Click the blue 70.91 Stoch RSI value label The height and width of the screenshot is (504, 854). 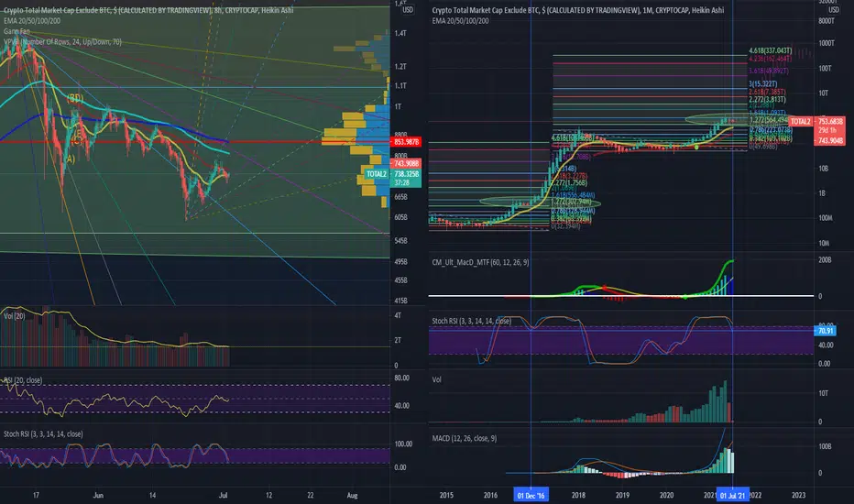(825, 331)
